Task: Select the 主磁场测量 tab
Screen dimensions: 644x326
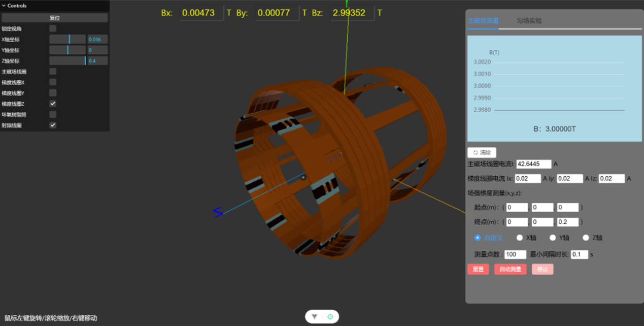Action: pyautogui.click(x=483, y=21)
